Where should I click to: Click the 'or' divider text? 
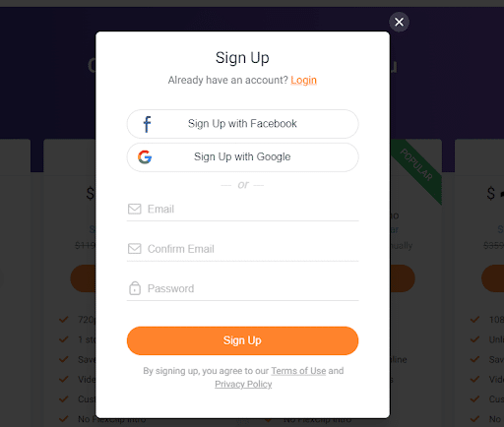[x=243, y=185]
